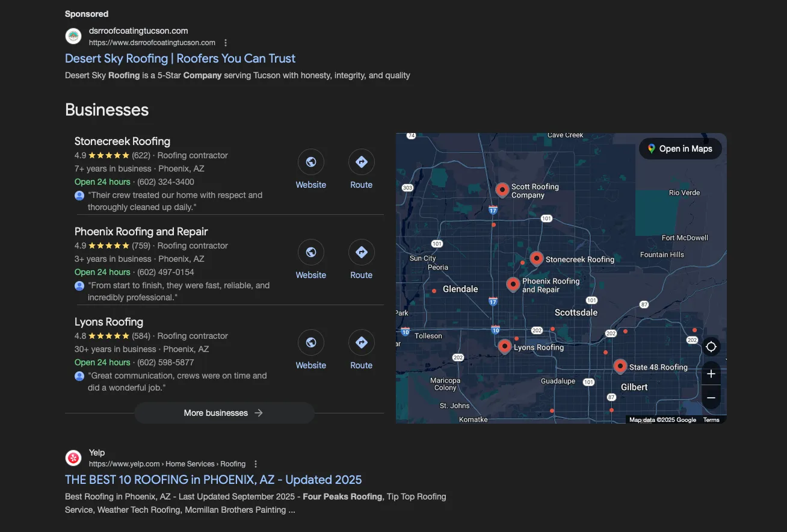Get route to Stonecreek Roofing

pyautogui.click(x=362, y=162)
